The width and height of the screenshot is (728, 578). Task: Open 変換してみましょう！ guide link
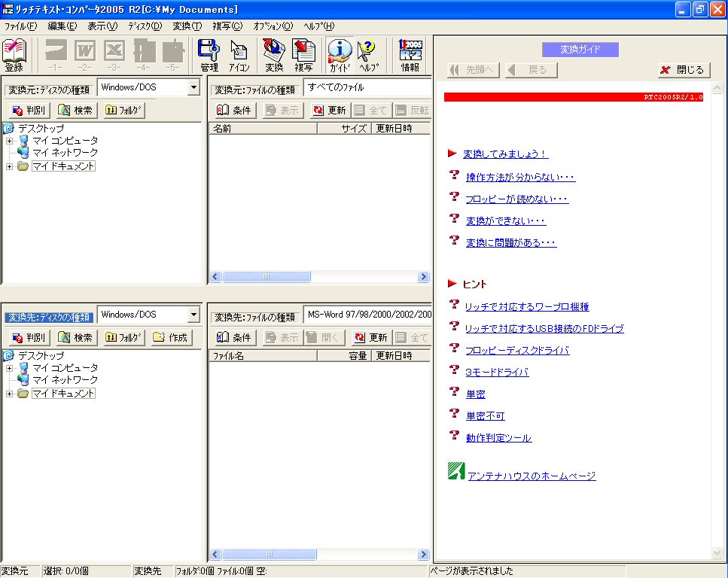(506, 154)
